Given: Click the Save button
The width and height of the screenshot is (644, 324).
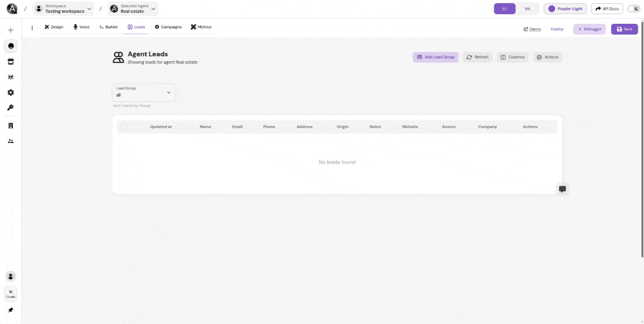Looking at the screenshot, I should pos(624,29).
